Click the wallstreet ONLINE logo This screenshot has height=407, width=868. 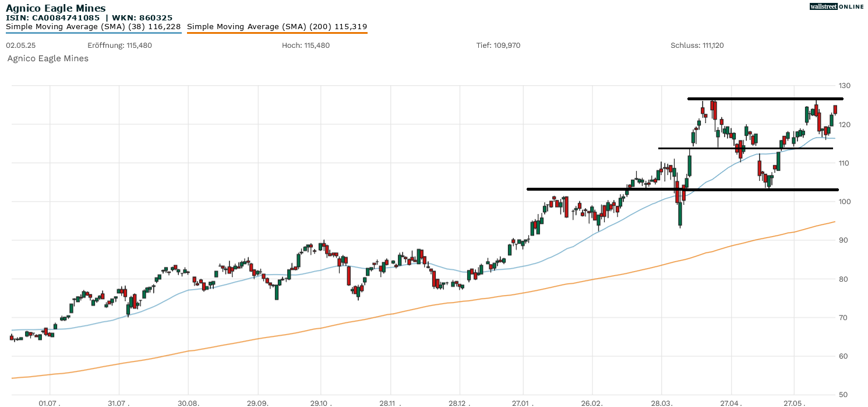[837, 6]
